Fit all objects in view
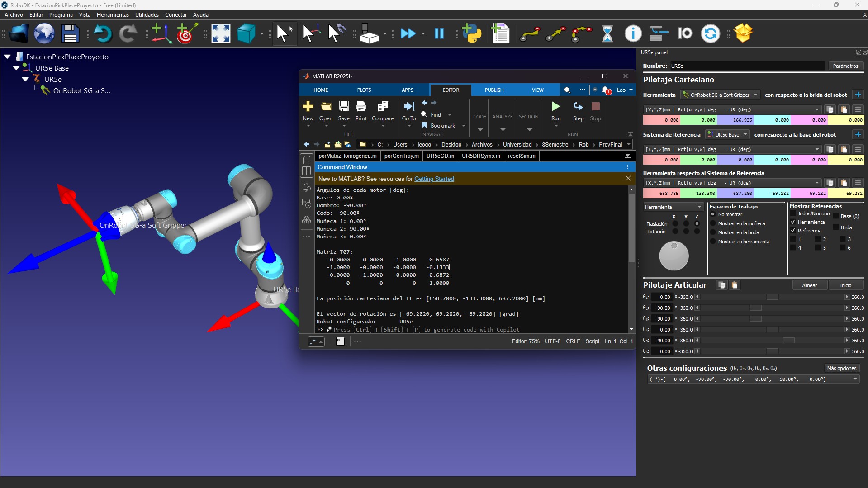The image size is (868, 488). (221, 33)
